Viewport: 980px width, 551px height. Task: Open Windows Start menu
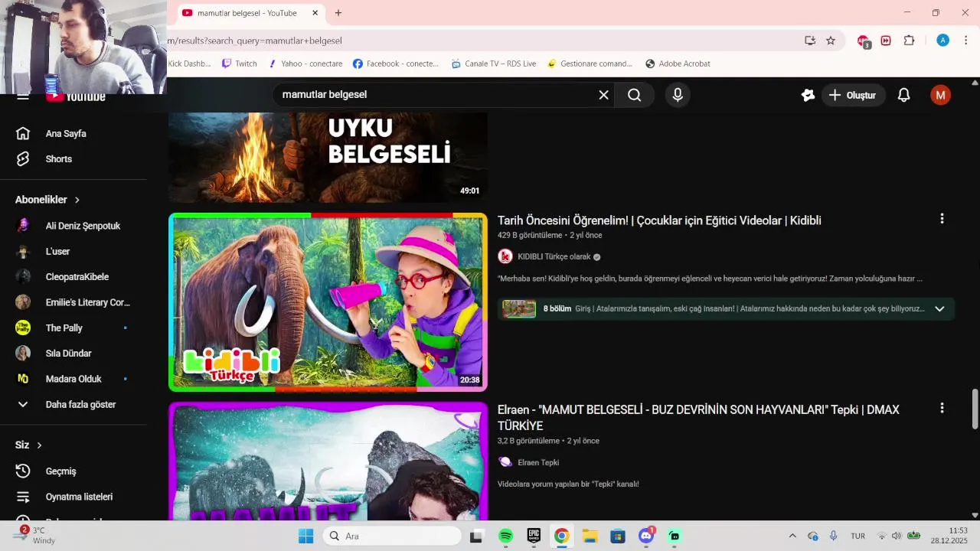(x=305, y=536)
